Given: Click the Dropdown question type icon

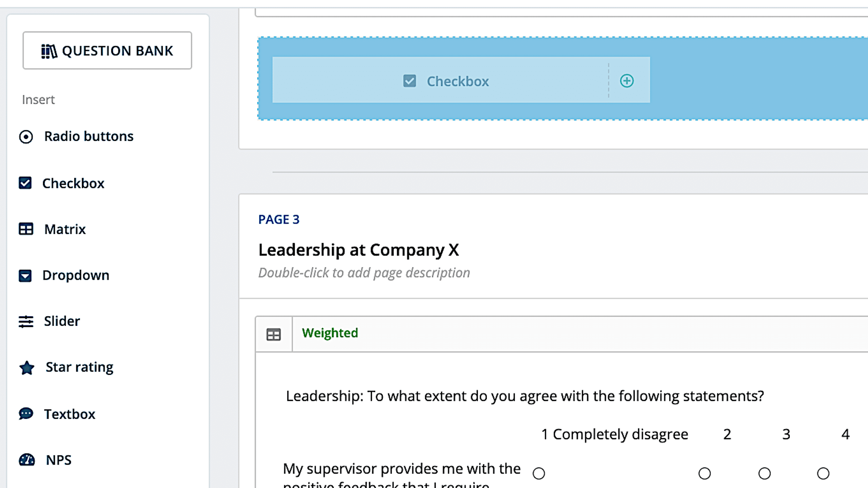Looking at the screenshot, I should click(25, 276).
